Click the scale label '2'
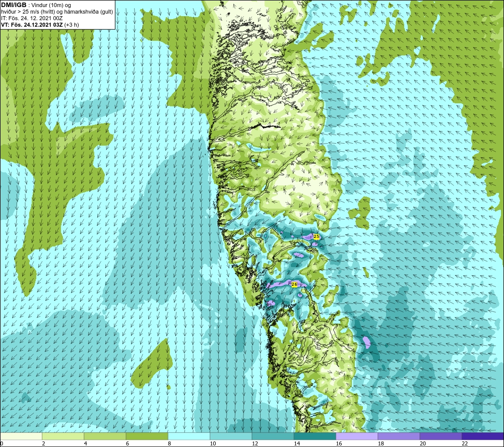This screenshot has height=447, width=504. (x=43, y=443)
